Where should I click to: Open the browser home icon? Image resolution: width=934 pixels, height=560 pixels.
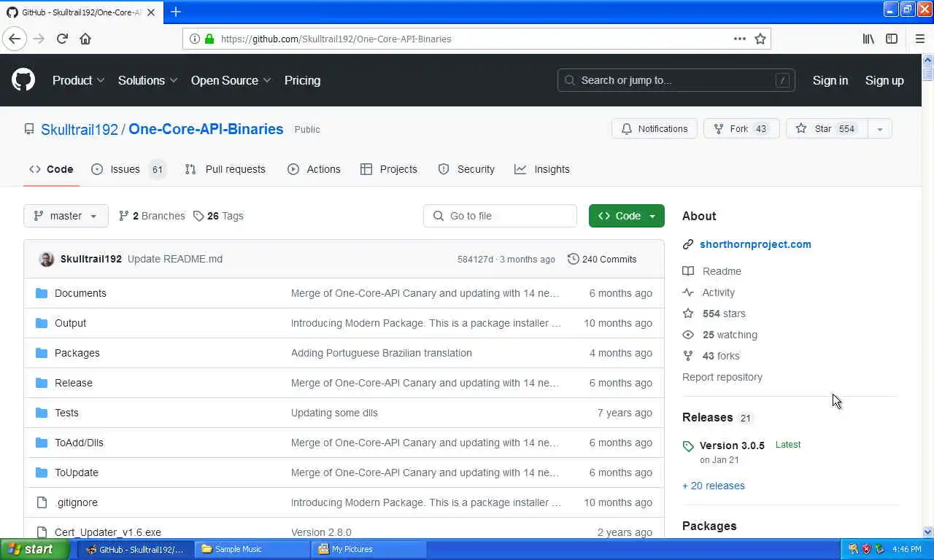click(85, 39)
